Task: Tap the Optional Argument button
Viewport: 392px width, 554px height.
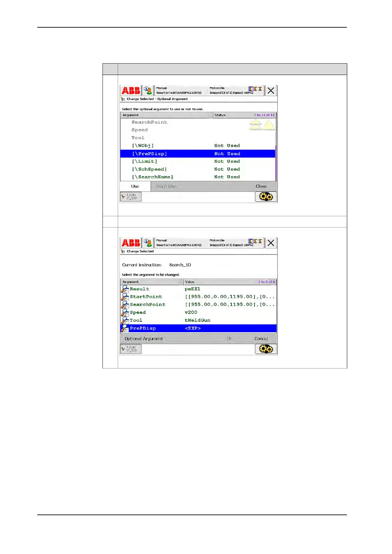Action: click(144, 339)
